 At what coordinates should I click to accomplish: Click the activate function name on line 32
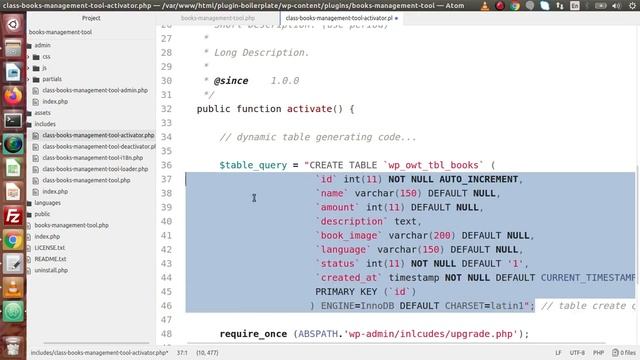pyautogui.click(x=309, y=109)
